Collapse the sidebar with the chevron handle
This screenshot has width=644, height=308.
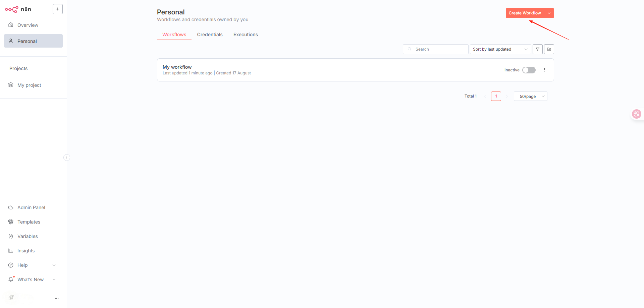[x=67, y=158]
